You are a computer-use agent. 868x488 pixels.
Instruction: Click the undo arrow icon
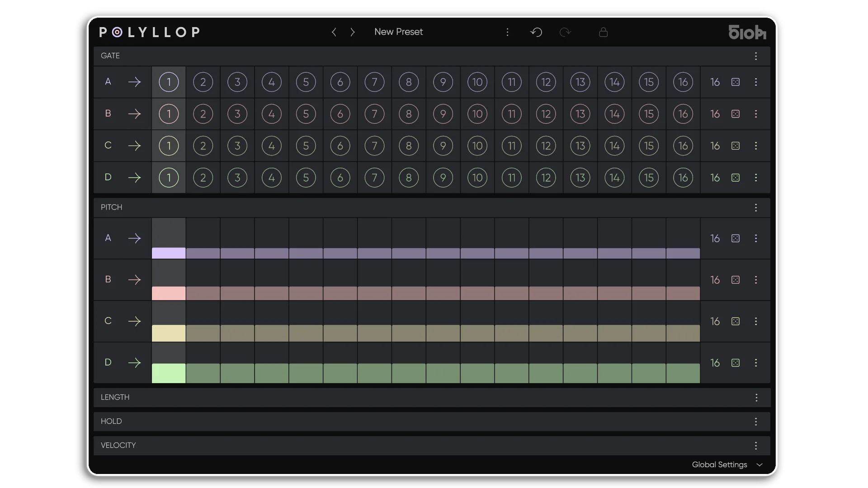click(536, 32)
